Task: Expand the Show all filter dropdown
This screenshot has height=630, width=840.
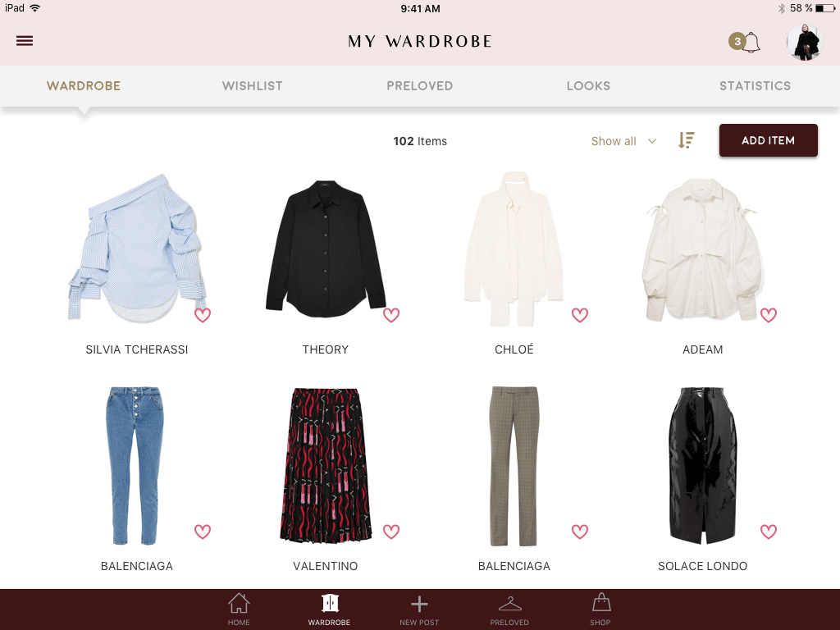Action: point(624,141)
